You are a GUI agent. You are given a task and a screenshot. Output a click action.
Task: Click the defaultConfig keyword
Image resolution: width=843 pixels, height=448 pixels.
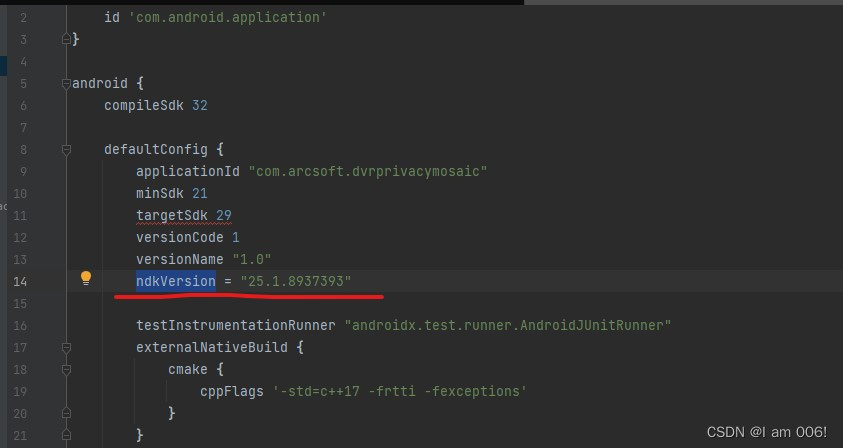155,150
